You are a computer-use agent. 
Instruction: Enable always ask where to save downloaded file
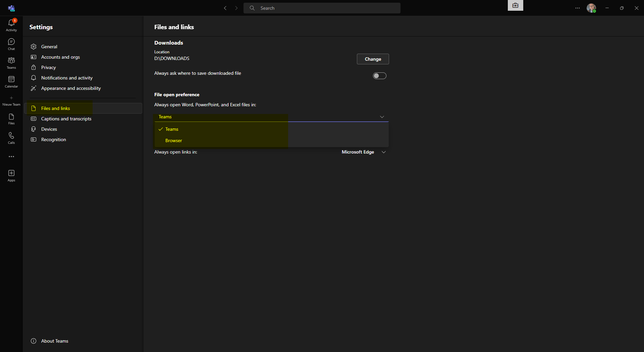point(379,75)
